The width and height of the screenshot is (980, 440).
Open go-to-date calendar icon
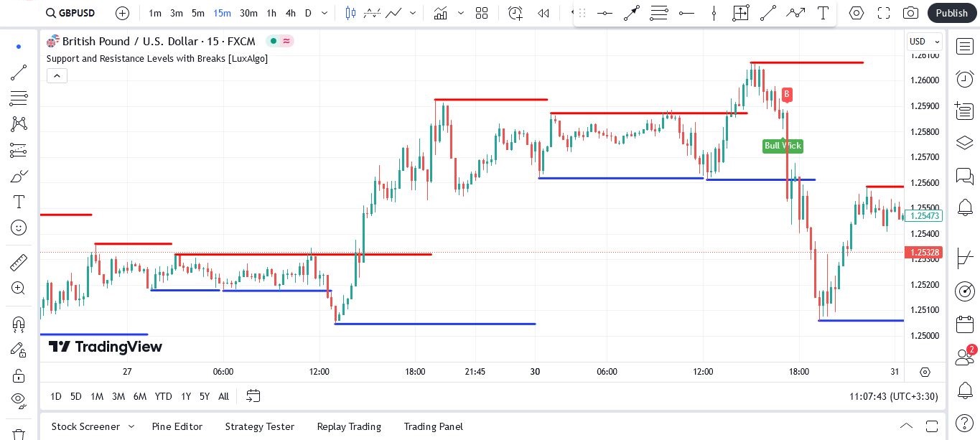click(x=253, y=396)
